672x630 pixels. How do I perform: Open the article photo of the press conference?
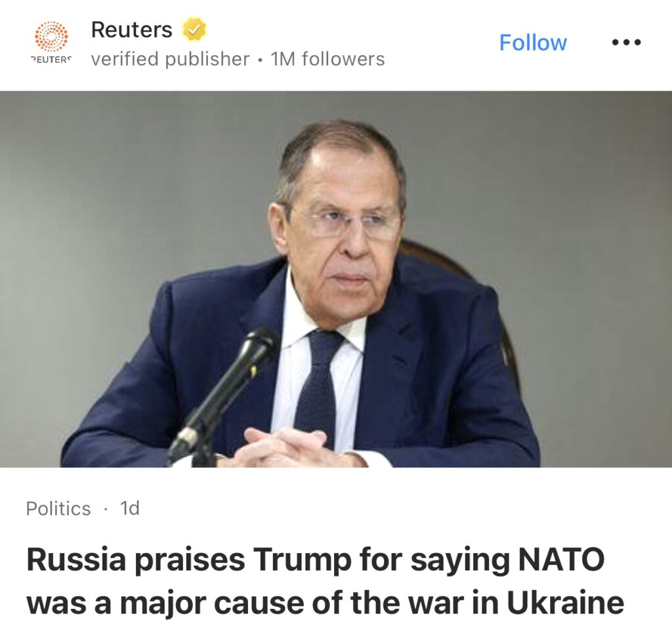[x=336, y=279]
